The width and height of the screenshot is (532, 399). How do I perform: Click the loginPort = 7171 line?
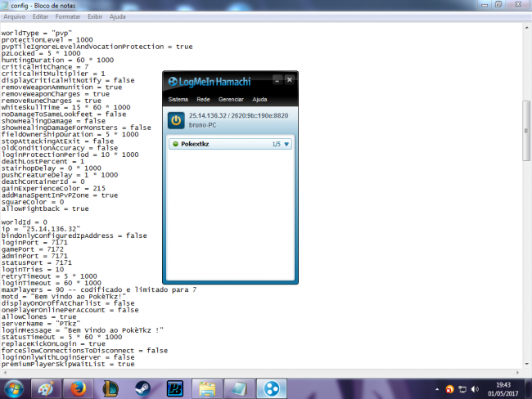(x=34, y=243)
